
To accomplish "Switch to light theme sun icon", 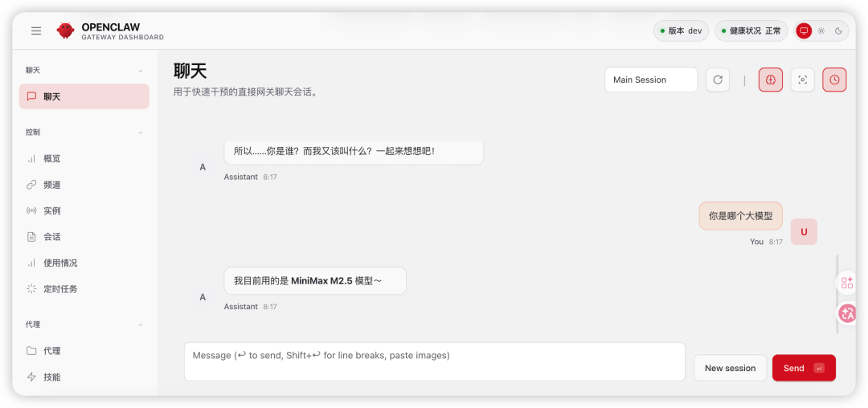I will tap(821, 31).
